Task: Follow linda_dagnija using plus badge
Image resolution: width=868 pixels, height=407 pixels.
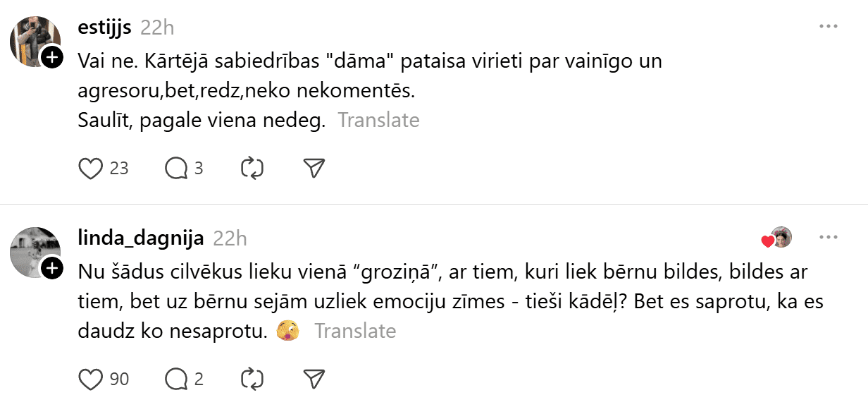Action: point(52,268)
